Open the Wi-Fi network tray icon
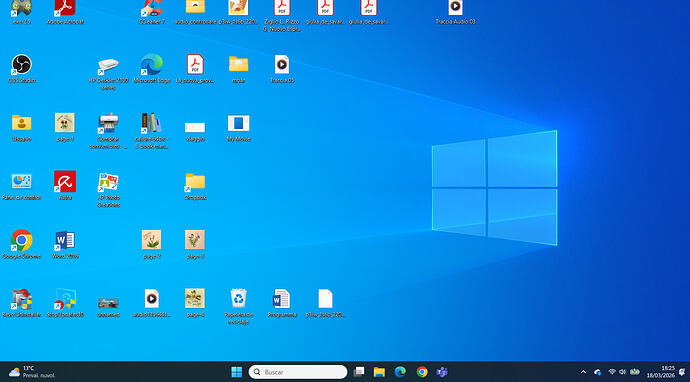The height and width of the screenshot is (382, 690). (x=612, y=372)
